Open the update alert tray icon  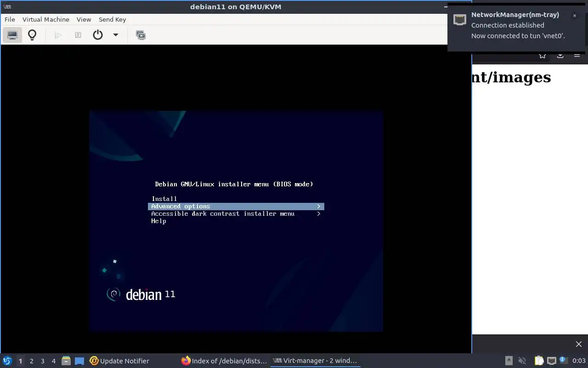(x=563, y=361)
